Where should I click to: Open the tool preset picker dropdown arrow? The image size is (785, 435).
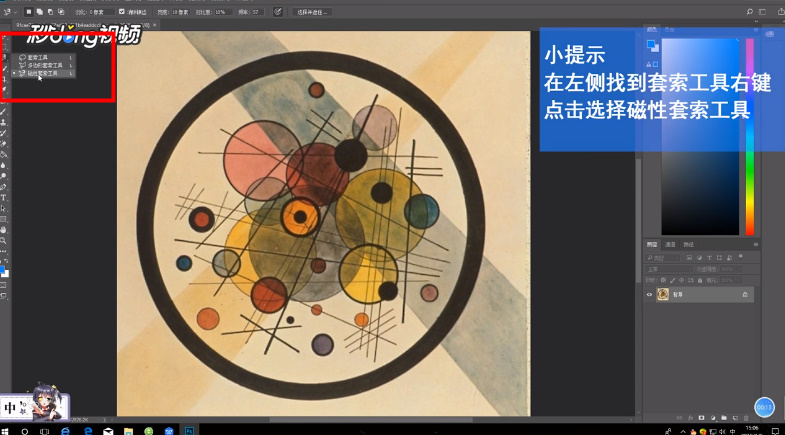(16, 12)
